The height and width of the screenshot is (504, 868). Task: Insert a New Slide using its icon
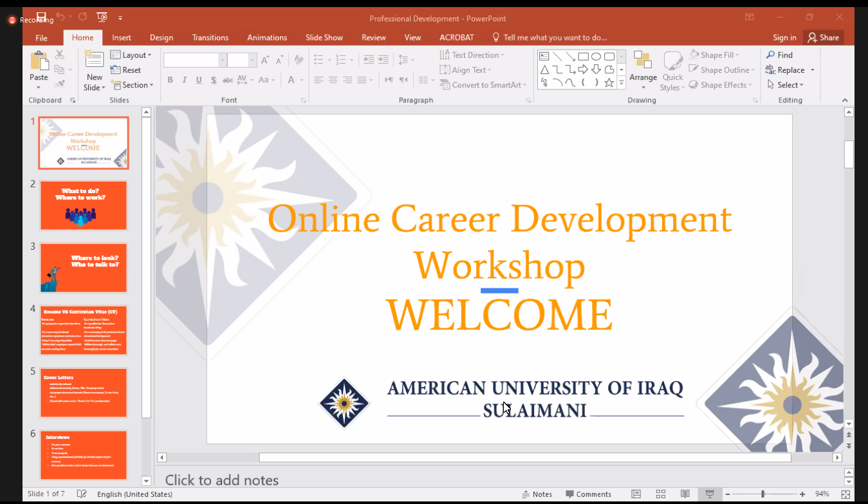click(x=95, y=59)
